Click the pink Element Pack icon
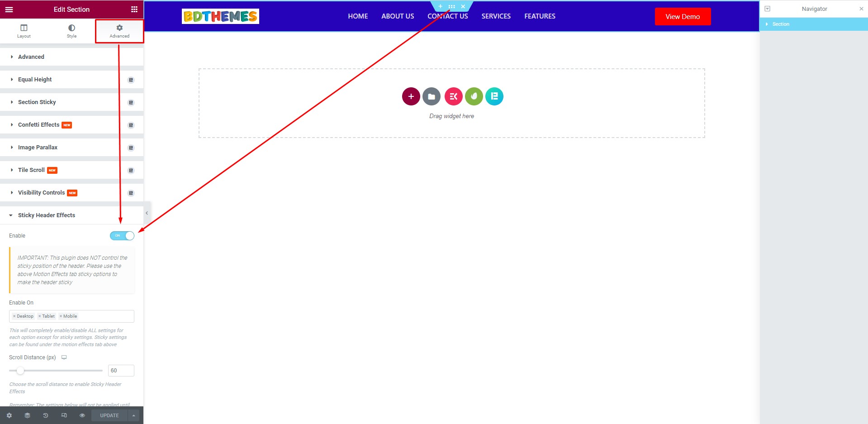This screenshot has width=868, height=424. [453, 96]
